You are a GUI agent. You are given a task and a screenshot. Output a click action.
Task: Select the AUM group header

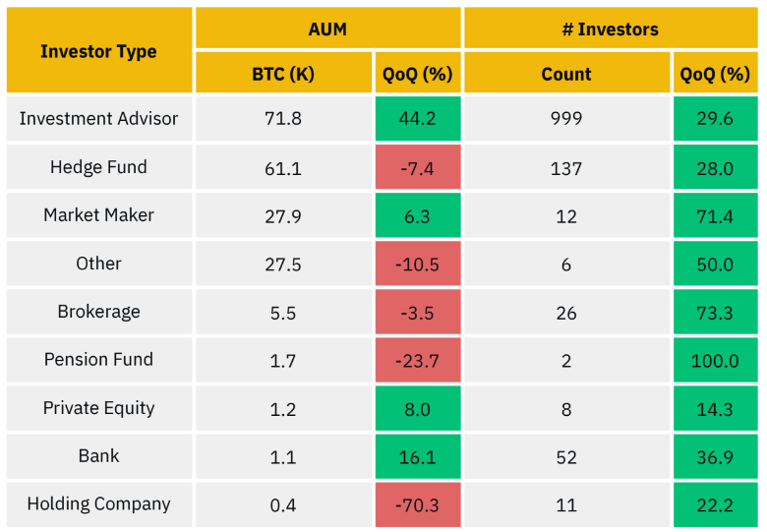tap(327, 30)
